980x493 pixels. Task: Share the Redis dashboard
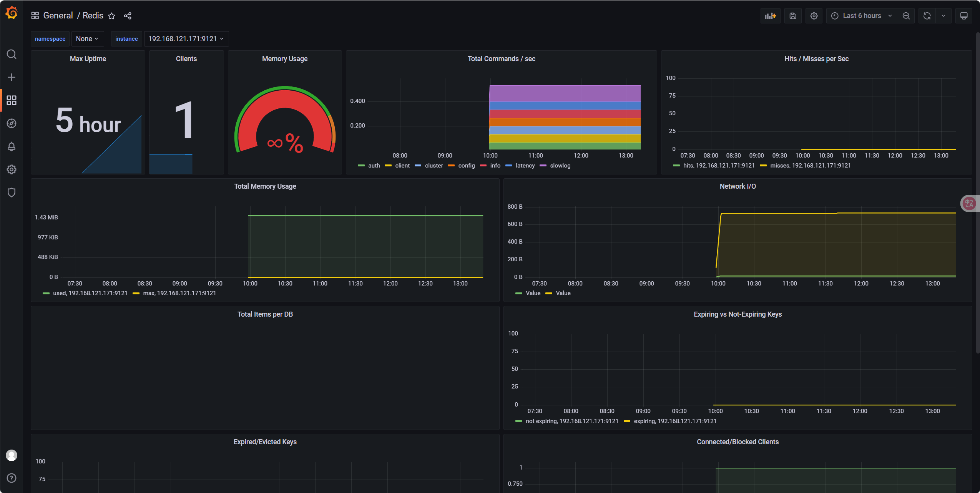(x=128, y=16)
